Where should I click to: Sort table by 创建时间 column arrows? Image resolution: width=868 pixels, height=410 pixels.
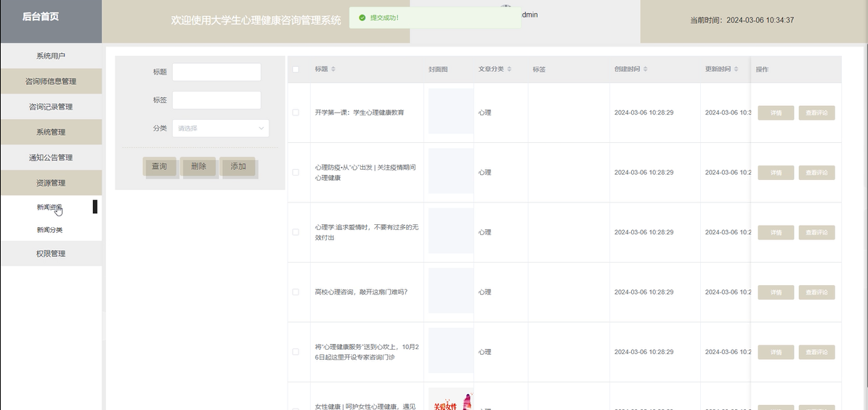click(646, 69)
